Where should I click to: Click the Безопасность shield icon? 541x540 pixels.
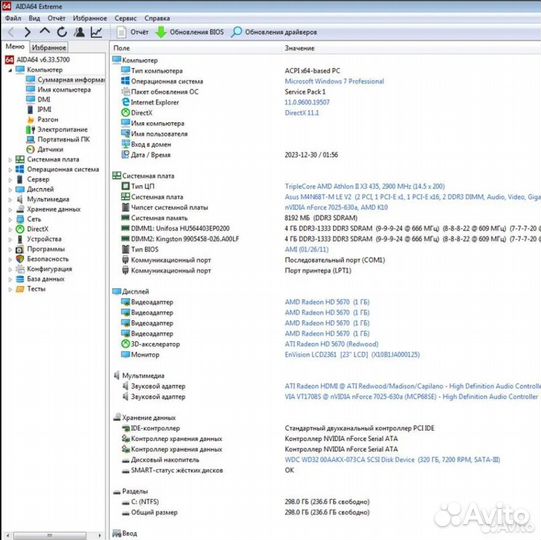click(x=20, y=259)
